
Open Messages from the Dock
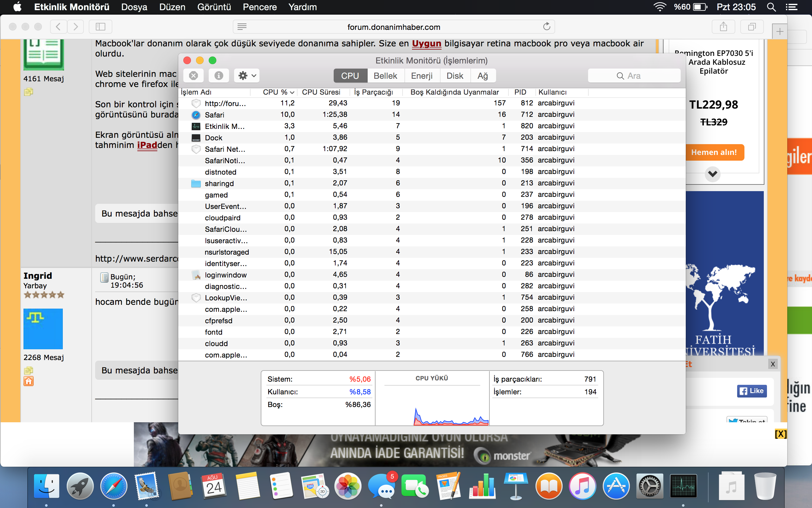coord(382,486)
